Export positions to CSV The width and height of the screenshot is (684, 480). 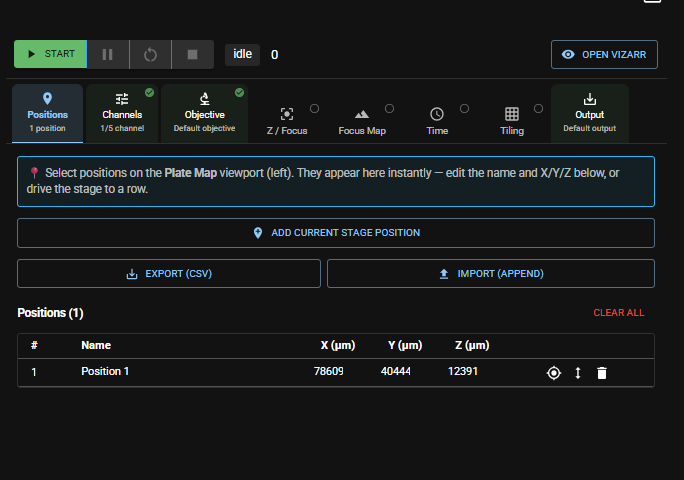coord(169,274)
